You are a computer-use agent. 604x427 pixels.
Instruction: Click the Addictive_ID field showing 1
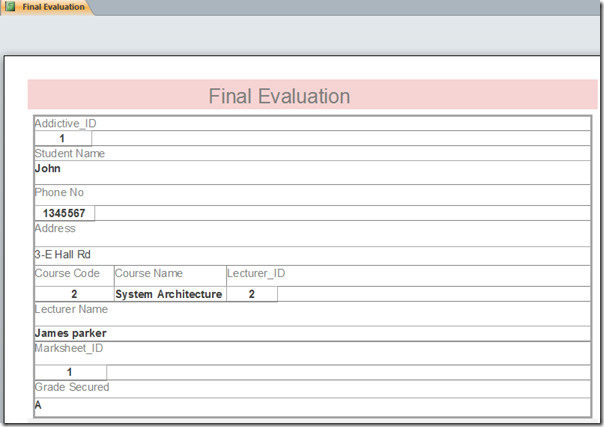[x=63, y=138]
